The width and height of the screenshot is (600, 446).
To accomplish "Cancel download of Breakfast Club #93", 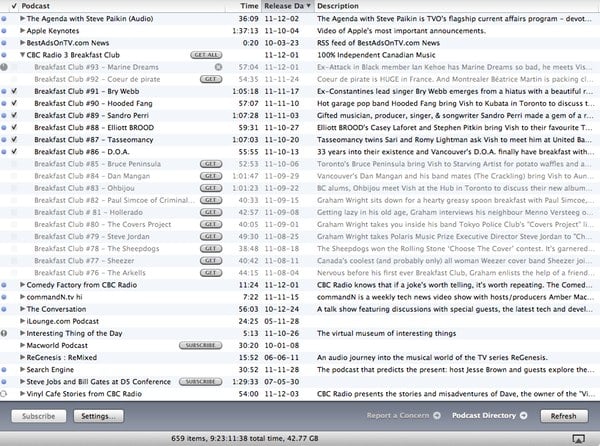I will point(218,67).
